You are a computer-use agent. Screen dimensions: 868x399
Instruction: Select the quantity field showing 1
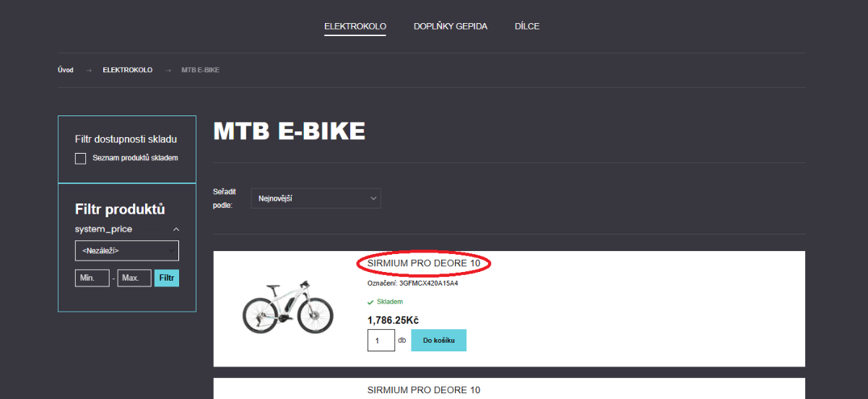pos(381,341)
